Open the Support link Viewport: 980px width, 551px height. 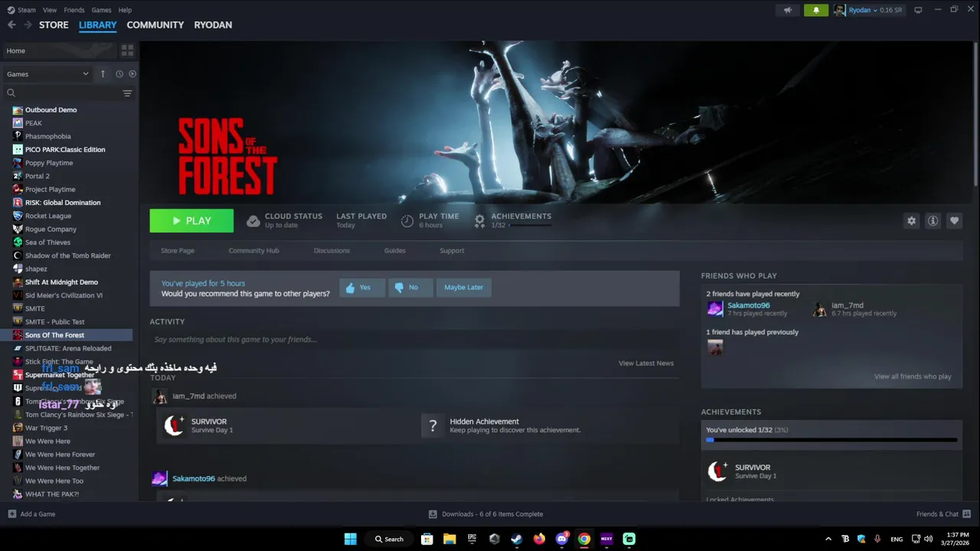pos(452,250)
